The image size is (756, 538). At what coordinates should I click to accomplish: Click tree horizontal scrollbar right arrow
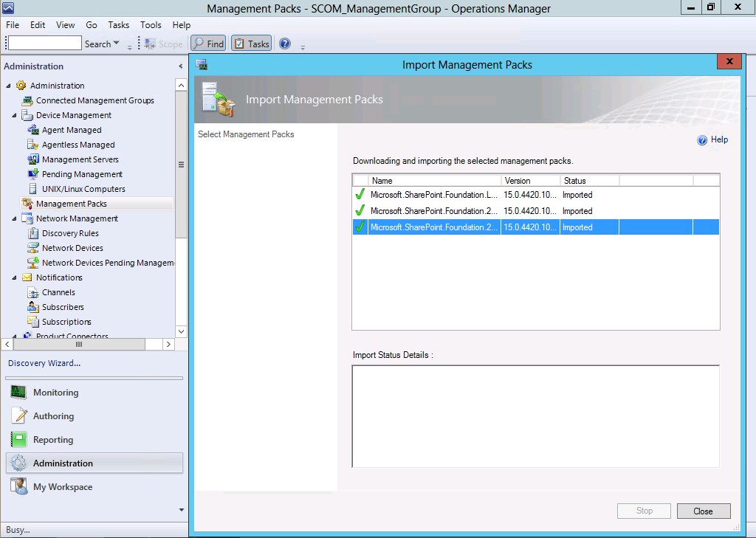pos(168,344)
